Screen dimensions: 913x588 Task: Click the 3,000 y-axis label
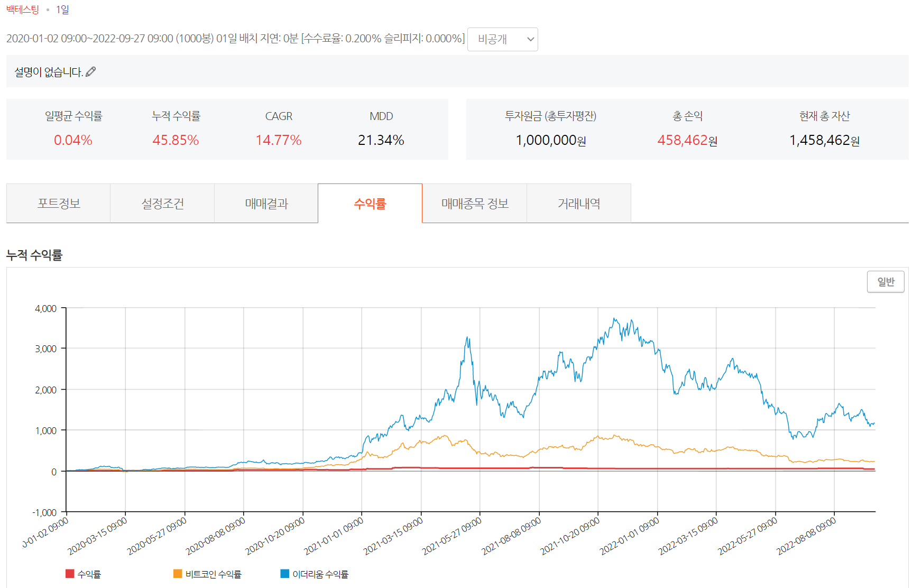46,348
